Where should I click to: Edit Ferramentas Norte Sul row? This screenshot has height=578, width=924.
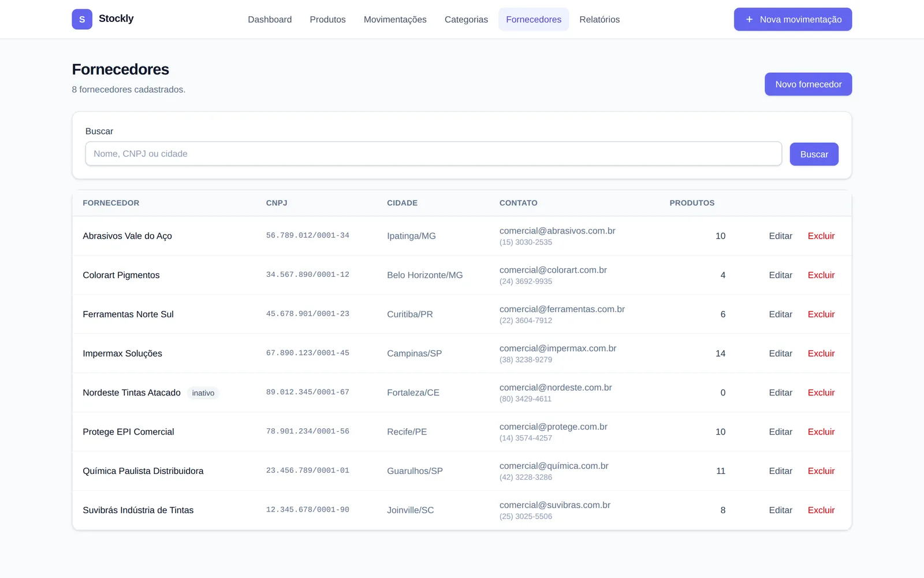tap(780, 314)
